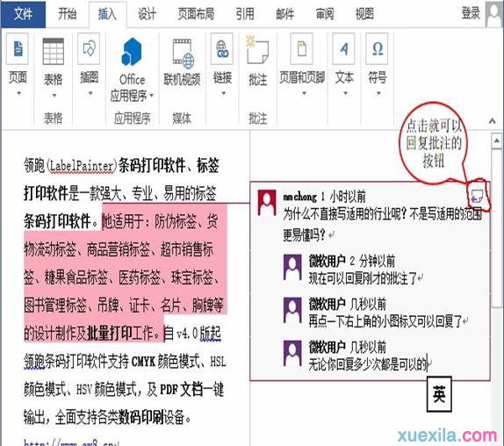Click the scroll up arrow of vertical scrollbar
Image resolution: width=504 pixels, height=446 pixels.
(x=497, y=140)
